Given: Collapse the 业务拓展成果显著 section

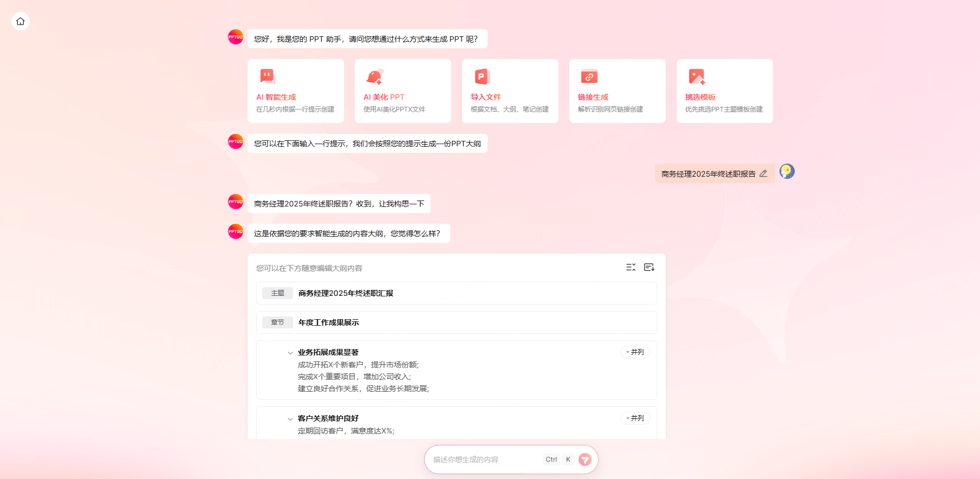Looking at the screenshot, I should (290, 353).
